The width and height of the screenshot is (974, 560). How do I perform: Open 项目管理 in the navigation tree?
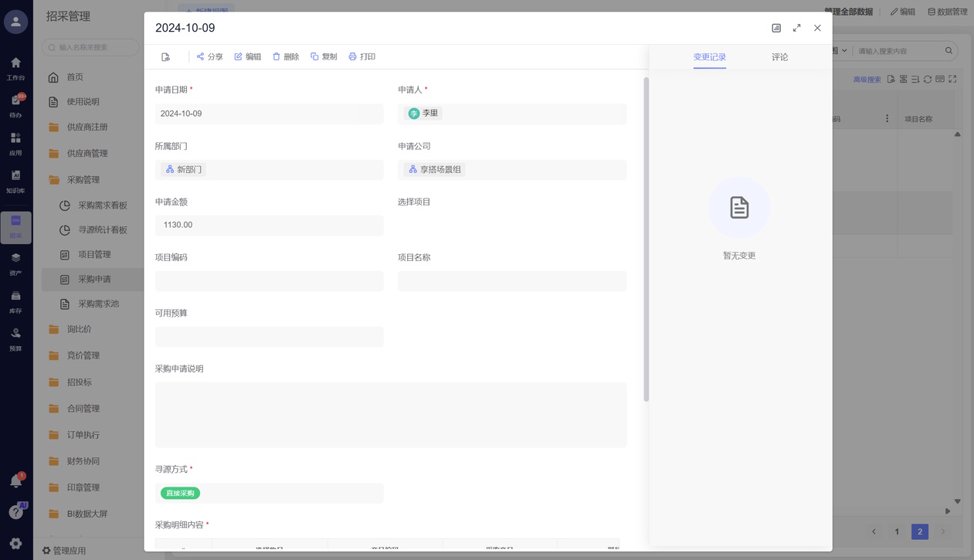click(94, 255)
